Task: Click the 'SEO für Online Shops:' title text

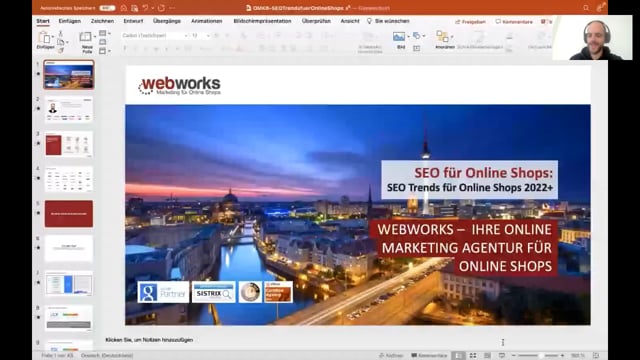Action: 483,173
